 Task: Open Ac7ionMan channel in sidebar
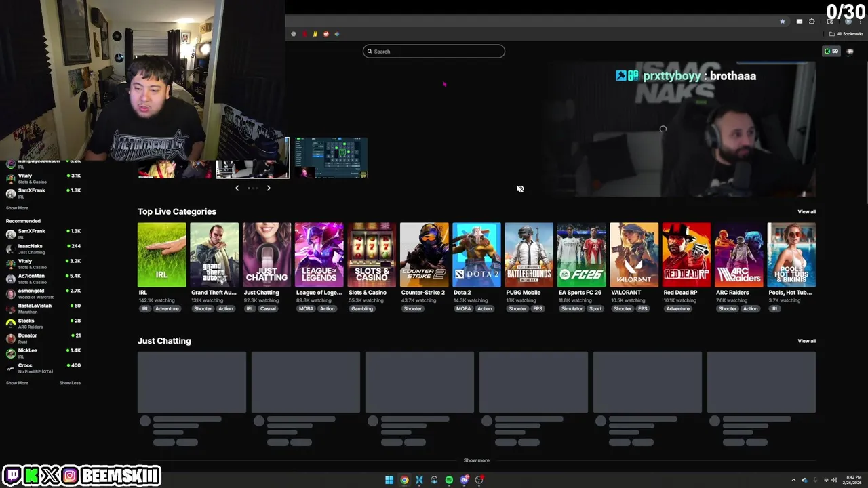coord(43,279)
